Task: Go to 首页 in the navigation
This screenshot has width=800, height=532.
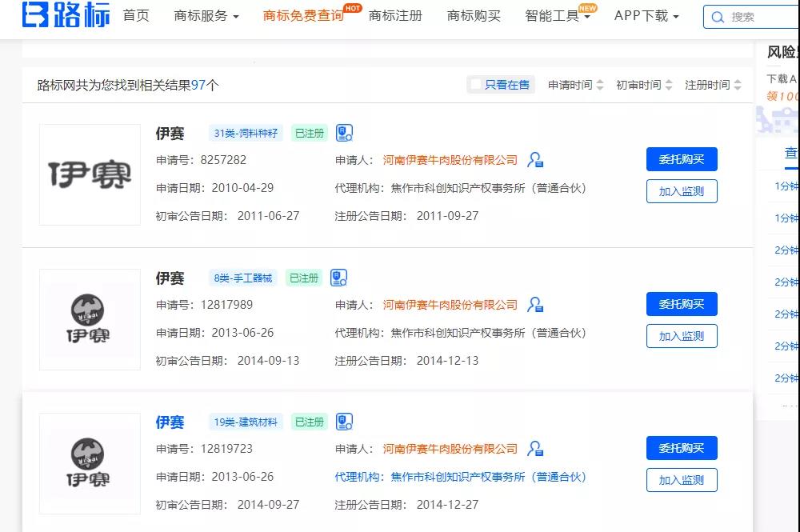Action: point(136,15)
